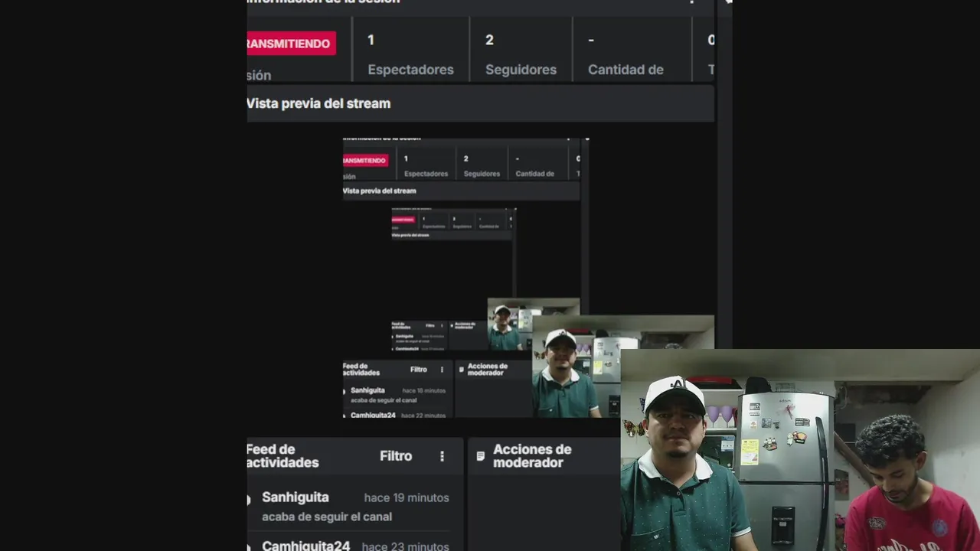Click the large webcam overlay in corner
The width and height of the screenshot is (980, 551).
click(800, 450)
